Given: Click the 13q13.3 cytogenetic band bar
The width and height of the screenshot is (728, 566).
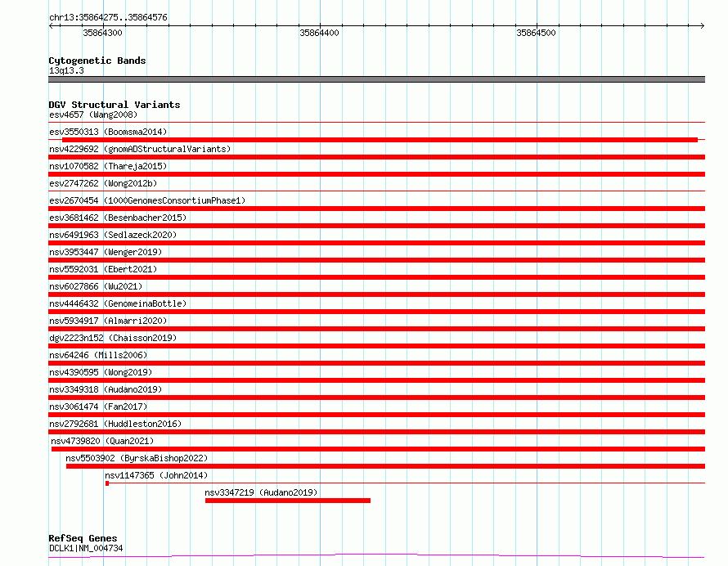Looking at the screenshot, I should click(x=376, y=79).
